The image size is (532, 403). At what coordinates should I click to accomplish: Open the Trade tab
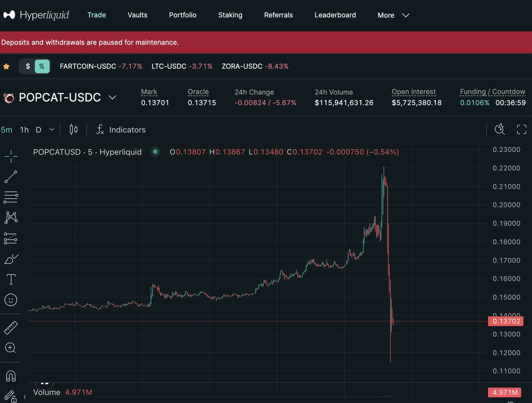(97, 15)
